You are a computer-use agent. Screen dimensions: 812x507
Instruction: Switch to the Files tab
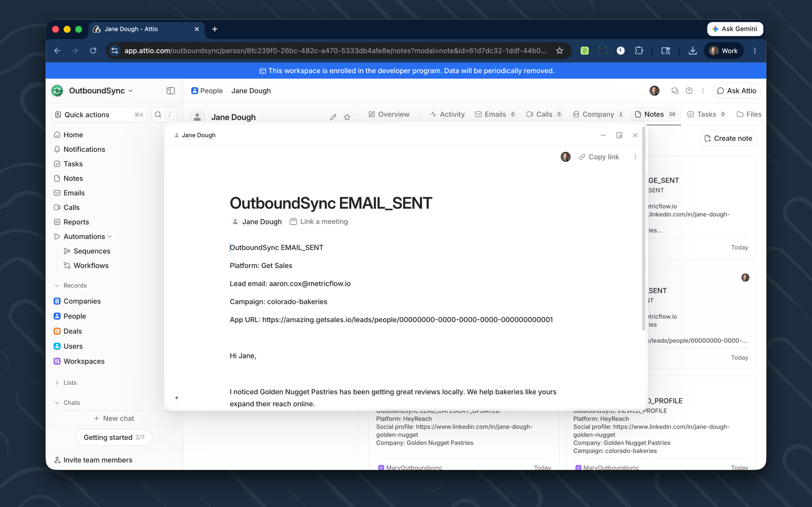[x=749, y=114]
